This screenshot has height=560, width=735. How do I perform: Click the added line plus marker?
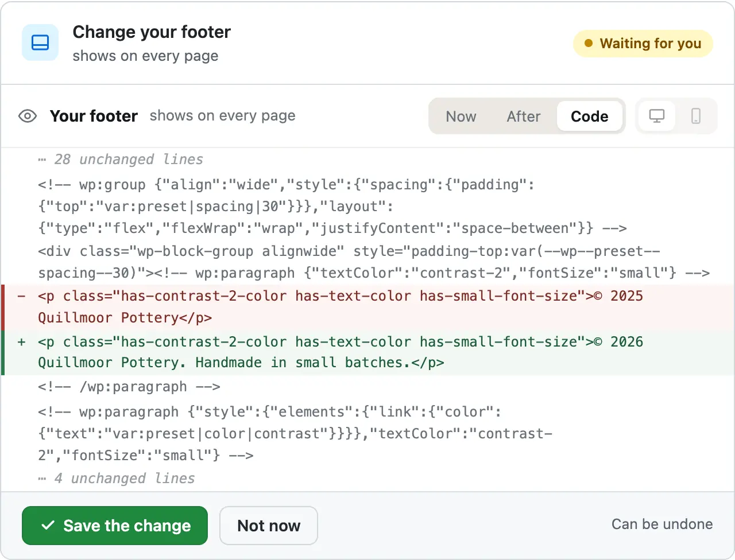(22, 342)
